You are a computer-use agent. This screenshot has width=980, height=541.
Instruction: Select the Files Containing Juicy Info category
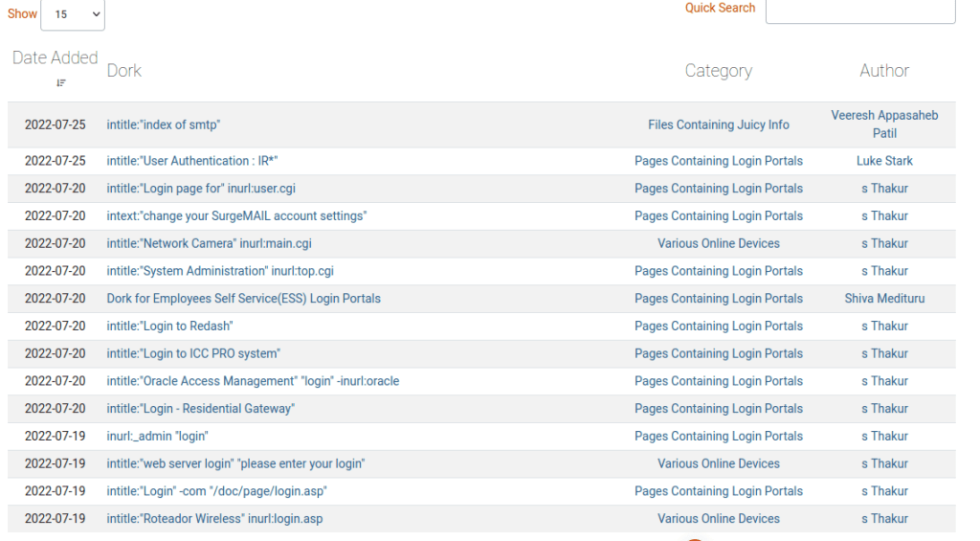point(718,124)
